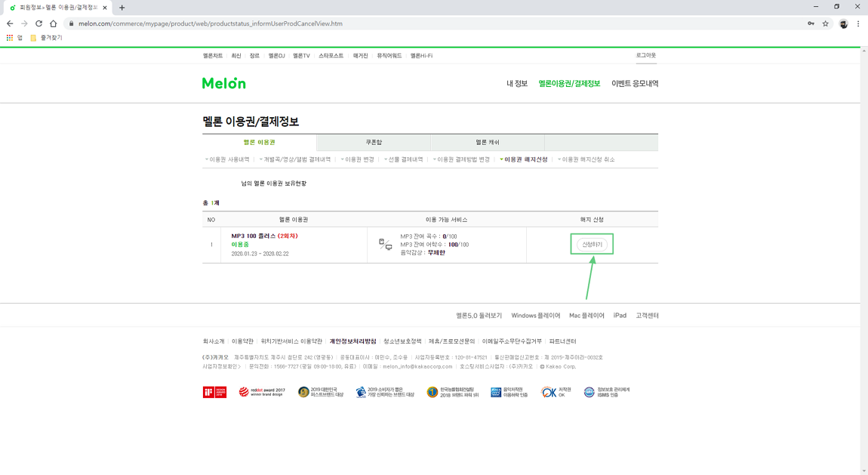Screen dimensions: 868x475
Task: Open the Windows 플레이어 footer link
Action: click(535, 316)
